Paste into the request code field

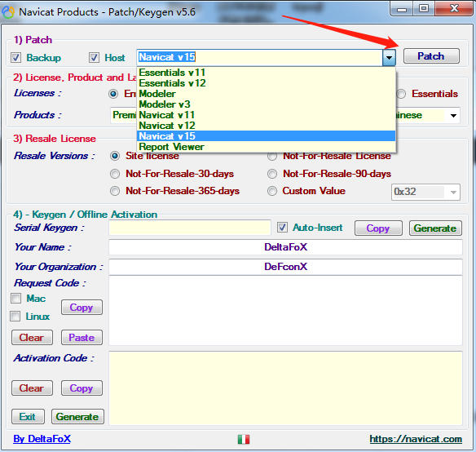click(82, 338)
